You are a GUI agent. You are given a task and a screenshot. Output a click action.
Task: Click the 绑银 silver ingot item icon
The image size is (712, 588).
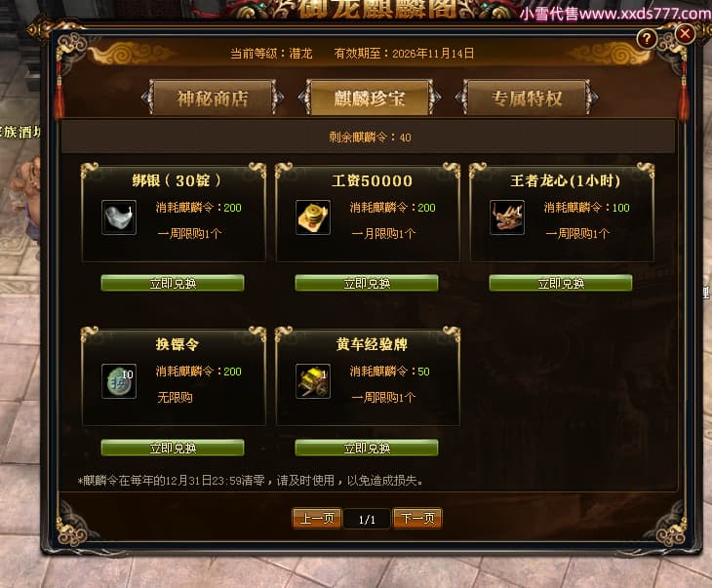point(119,217)
